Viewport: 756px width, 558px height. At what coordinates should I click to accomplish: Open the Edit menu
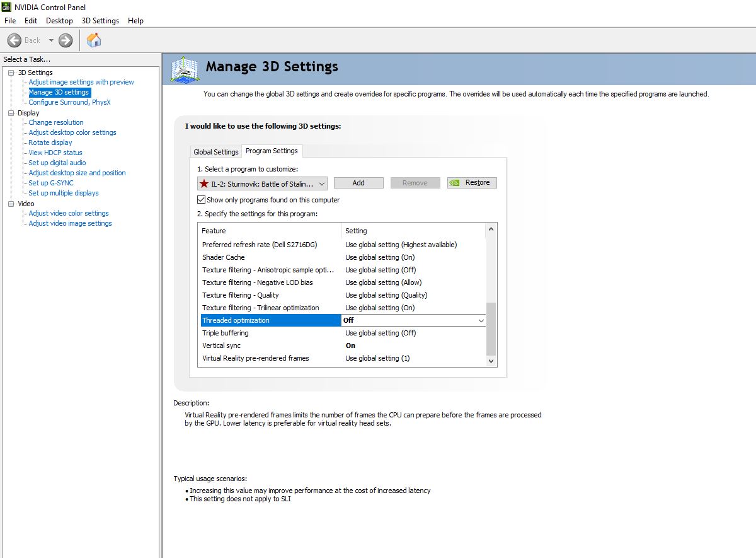coord(31,21)
